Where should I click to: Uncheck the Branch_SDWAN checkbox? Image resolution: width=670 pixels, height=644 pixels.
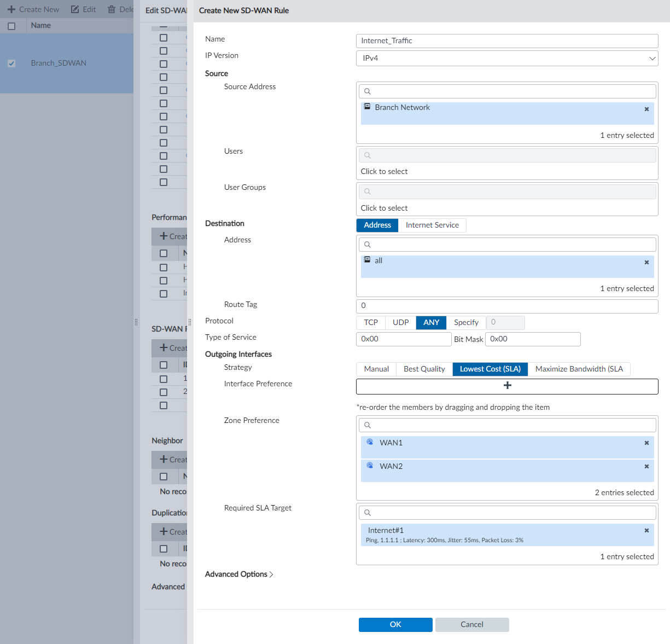(11, 63)
